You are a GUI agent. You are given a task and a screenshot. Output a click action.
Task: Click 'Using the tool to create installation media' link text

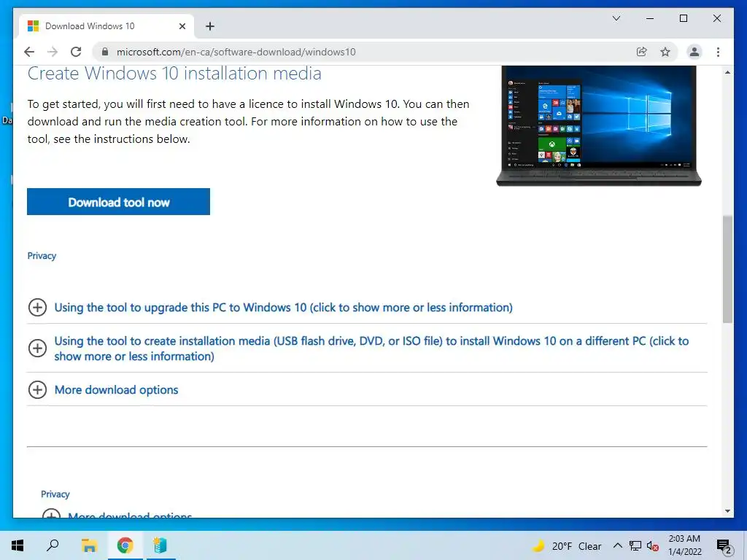click(371, 349)
